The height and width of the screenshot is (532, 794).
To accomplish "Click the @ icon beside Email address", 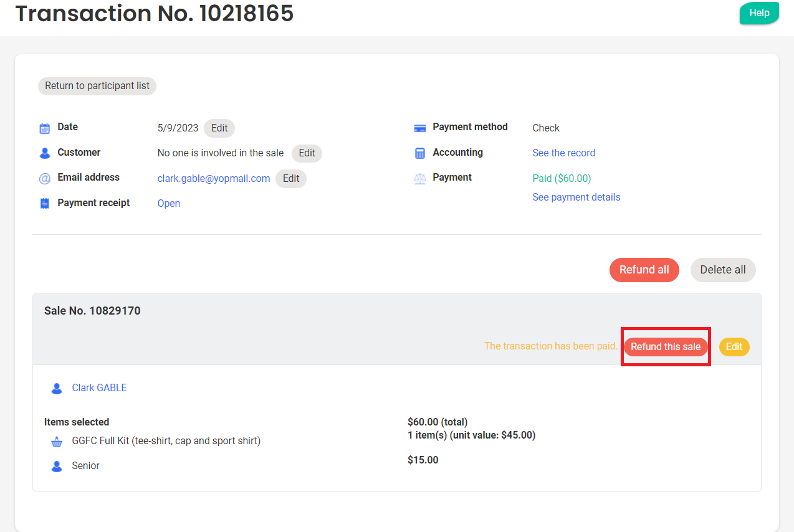I will (45, 179).
